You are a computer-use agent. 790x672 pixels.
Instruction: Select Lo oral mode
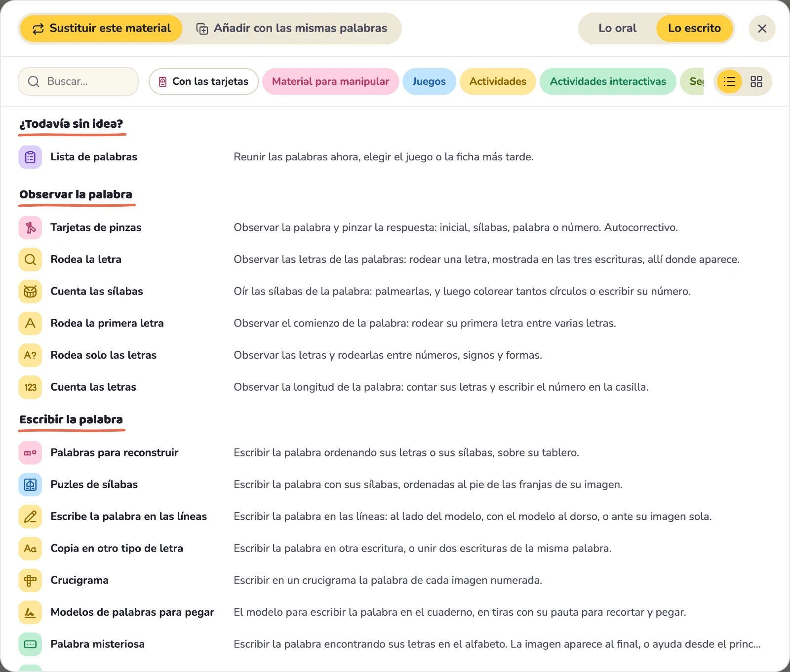coord(617,28)
